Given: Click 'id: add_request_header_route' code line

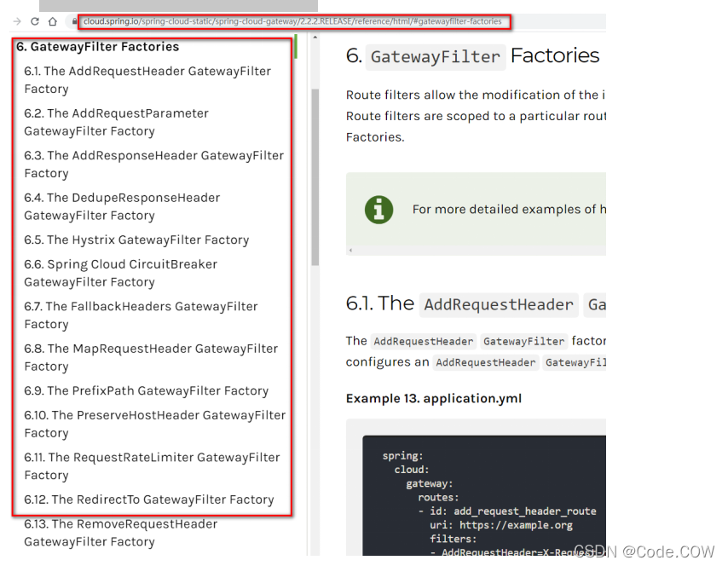Looking at the screenshot, I should pyautogui.click(x=507, y=511).
